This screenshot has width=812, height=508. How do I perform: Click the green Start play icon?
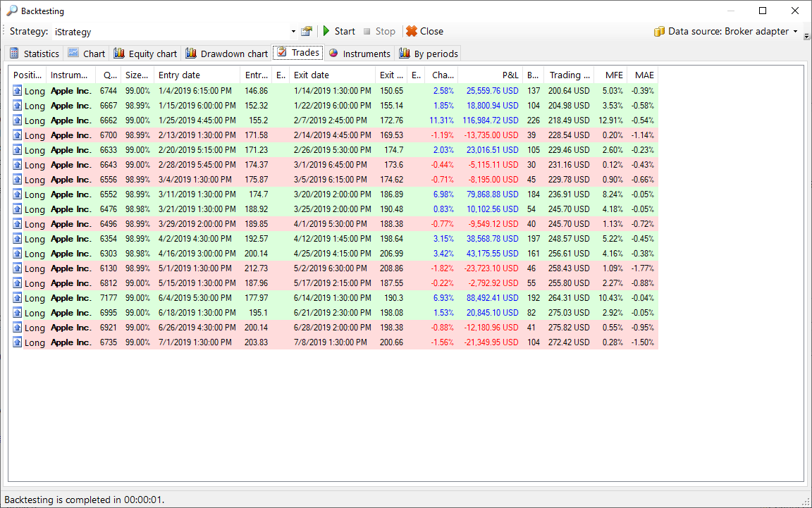click(x=326, y=31)
